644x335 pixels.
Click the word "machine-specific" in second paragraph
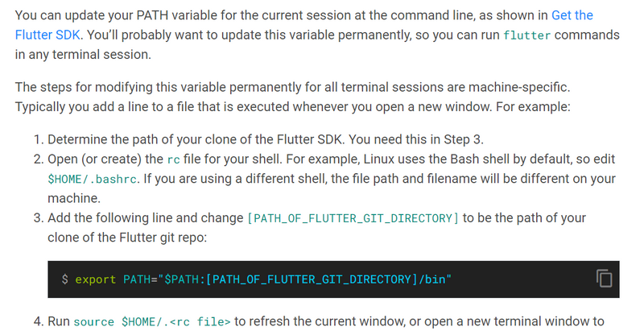pyautogui.click(x=519, y=87)
